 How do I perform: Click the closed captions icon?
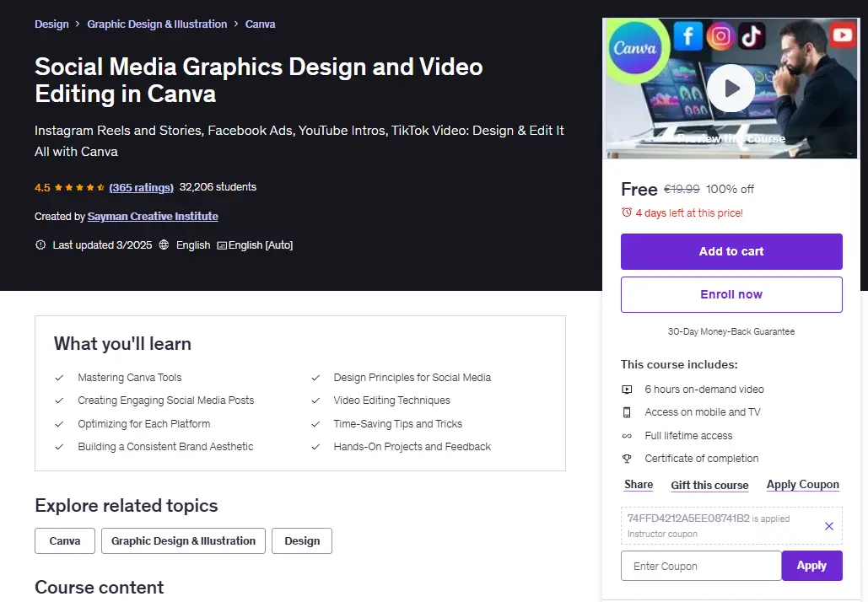pos(221,245)
